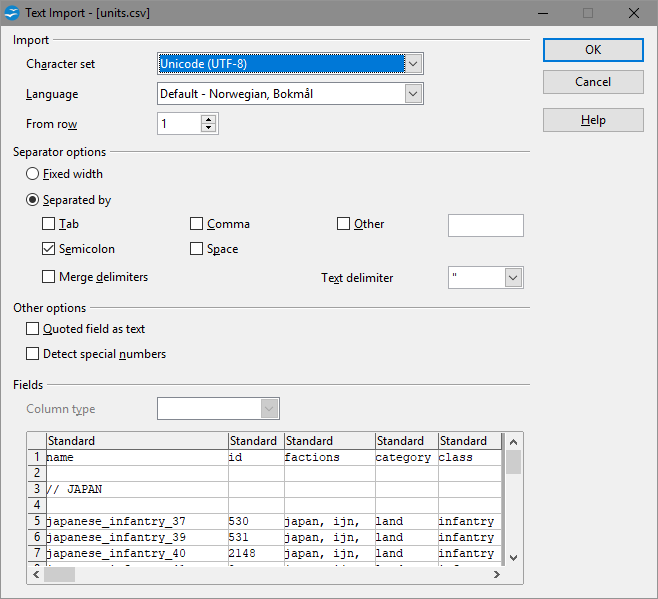Viewport: 658px width, 599px height.
Task: Decrease the From row spinner value
Action: [x=208, y=128]
